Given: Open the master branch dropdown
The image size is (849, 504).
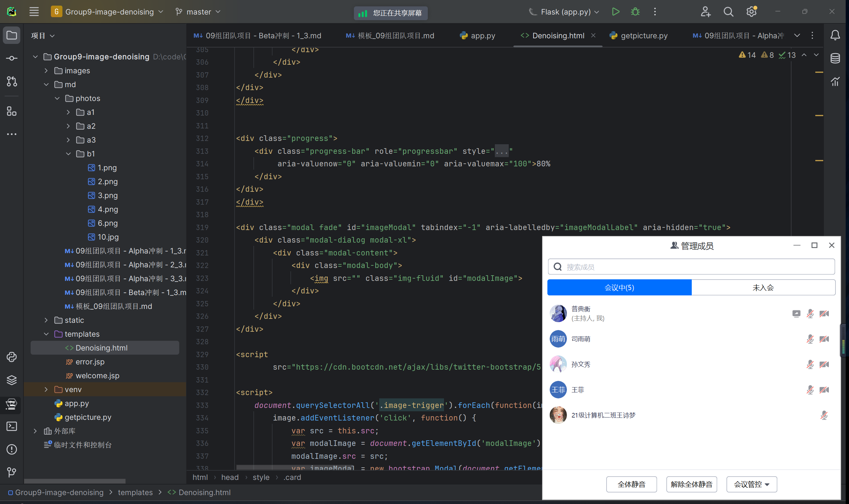Looking at the screenshot, I should [198, 12].
